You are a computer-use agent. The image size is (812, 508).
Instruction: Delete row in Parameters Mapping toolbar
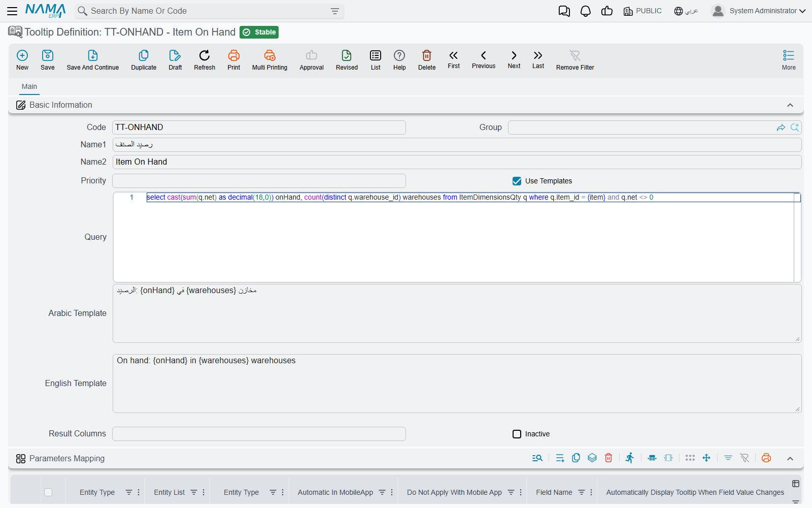608,458
